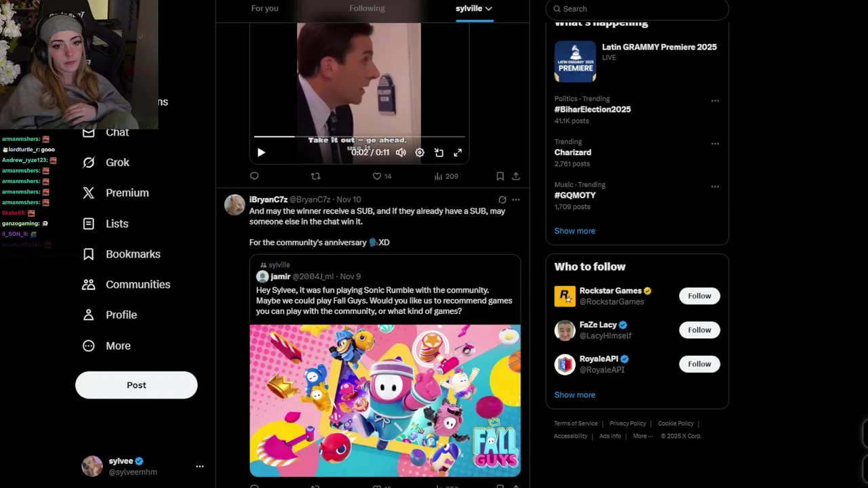
Task: Open Lists in the sidebar
Action: (x=105, y=224)
